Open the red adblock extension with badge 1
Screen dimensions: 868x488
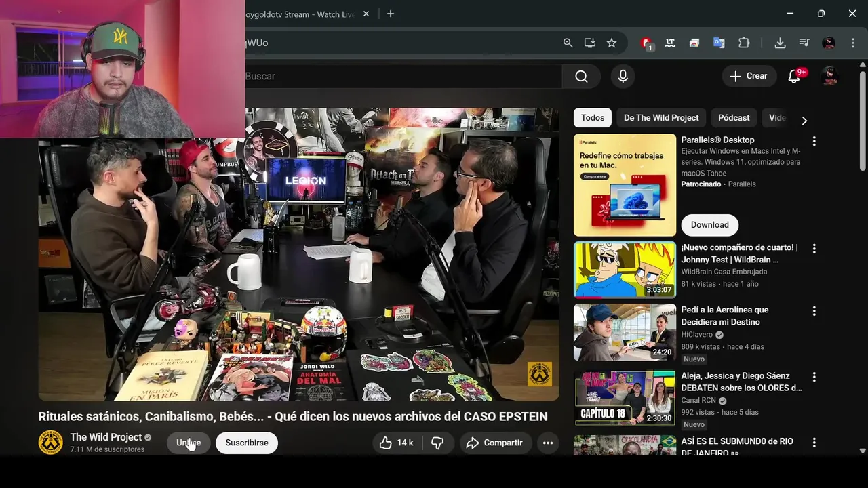point(646,43)
